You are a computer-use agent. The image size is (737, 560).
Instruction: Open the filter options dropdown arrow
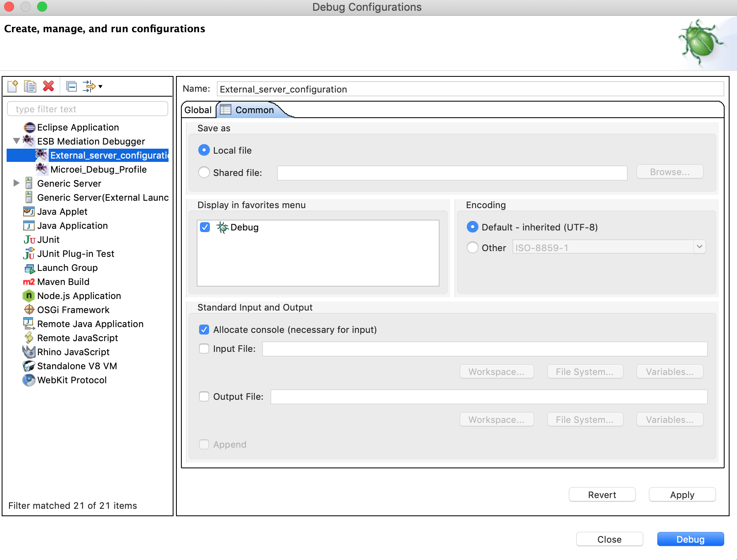coord(100,87)
